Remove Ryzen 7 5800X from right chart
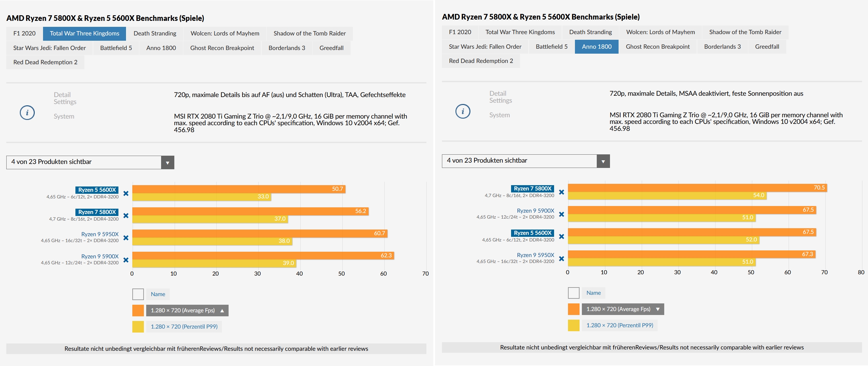868x366 pixels. pyautogui.click(x=561, y=192)
